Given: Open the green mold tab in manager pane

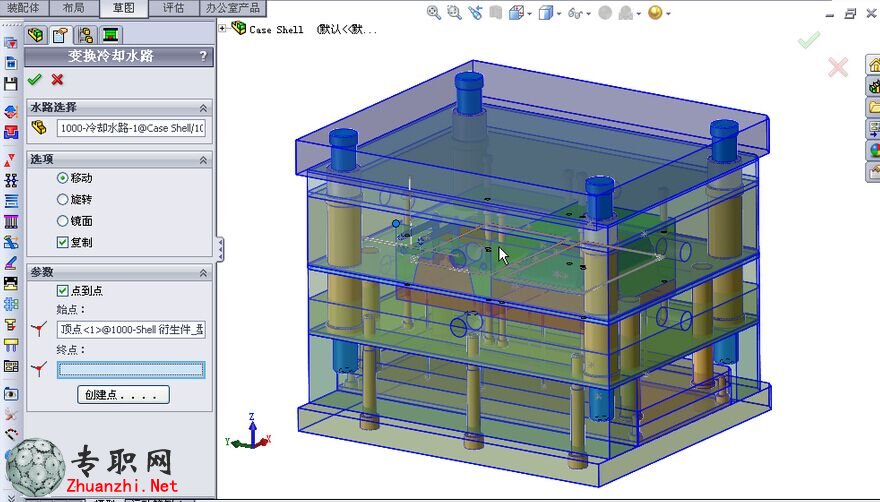Looking at the screenshot, I should click(111, 35).
